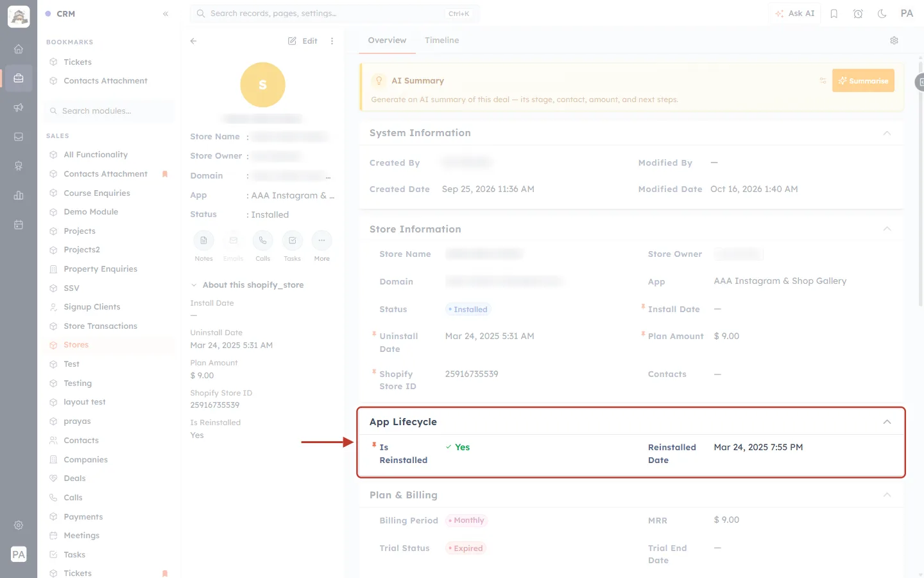This screenshot has width=924, height=578.
Task: Focus the global search records field
Action: (334, 13)
